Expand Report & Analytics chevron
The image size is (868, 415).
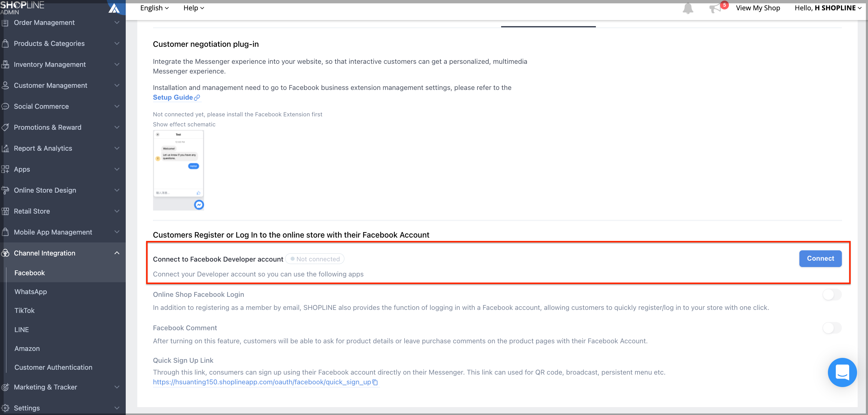click(117, 148)
